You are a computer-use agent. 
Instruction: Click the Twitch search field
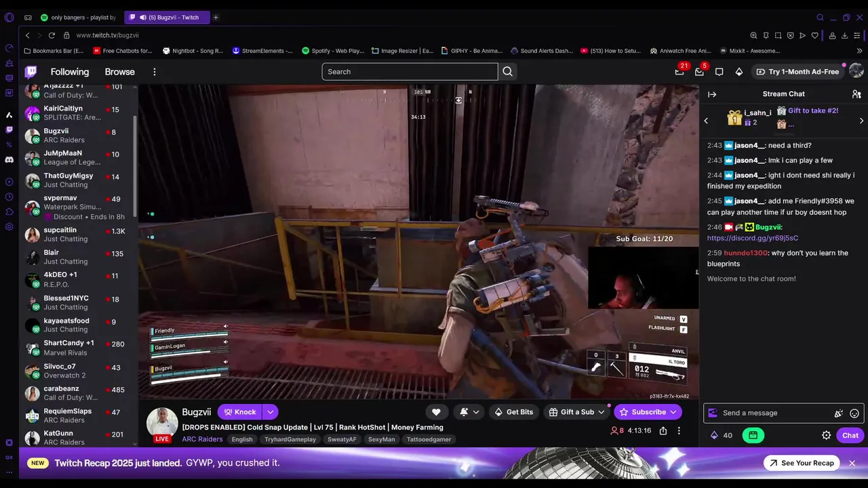click(410, 71)
